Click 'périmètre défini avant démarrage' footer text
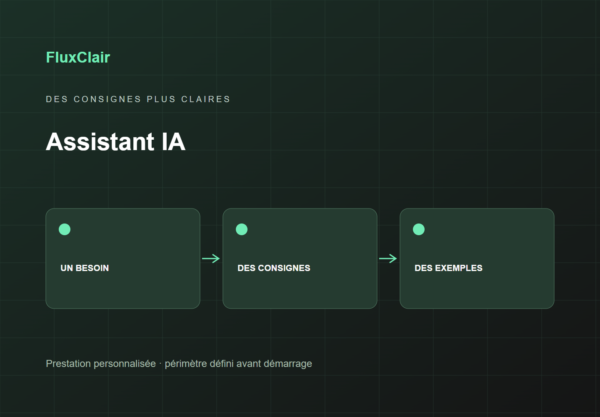Screen dimensions: 600x417 (x=238, y=363)
